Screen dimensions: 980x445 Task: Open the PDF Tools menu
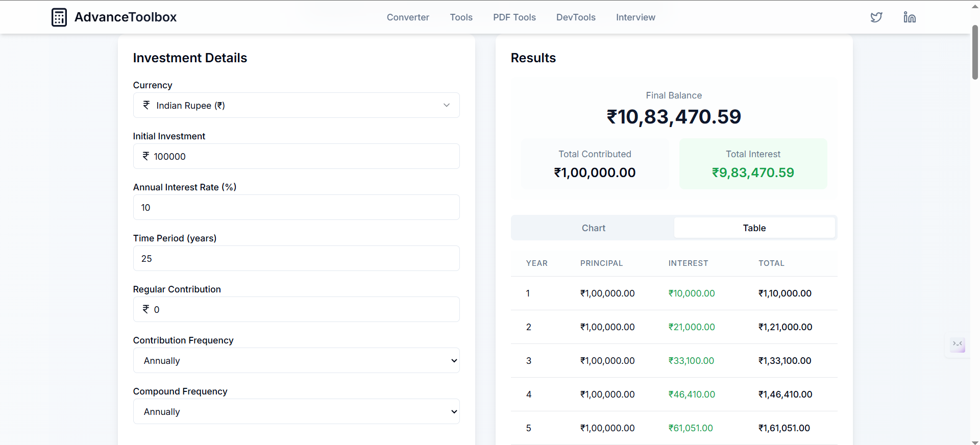click(x=514, y=17)
